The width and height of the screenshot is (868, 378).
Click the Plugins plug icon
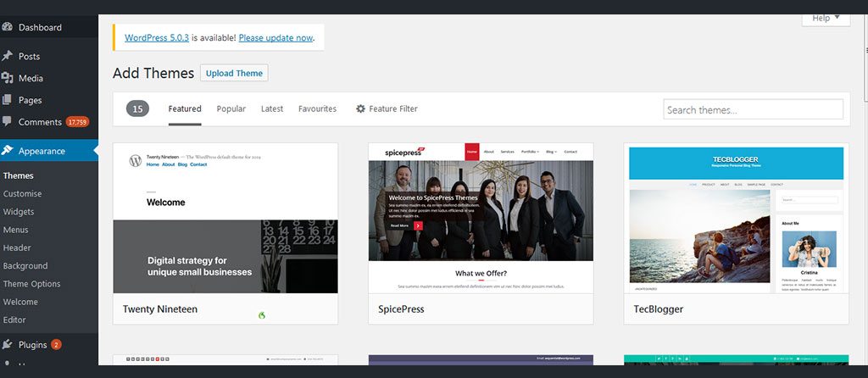[x=8, y=345]
